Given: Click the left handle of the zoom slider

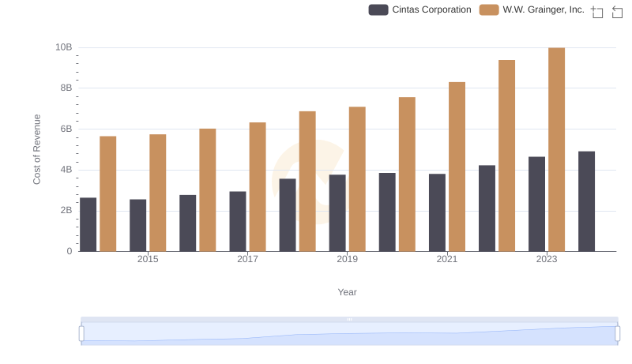Looking at the screenshot, I should 81,334.
